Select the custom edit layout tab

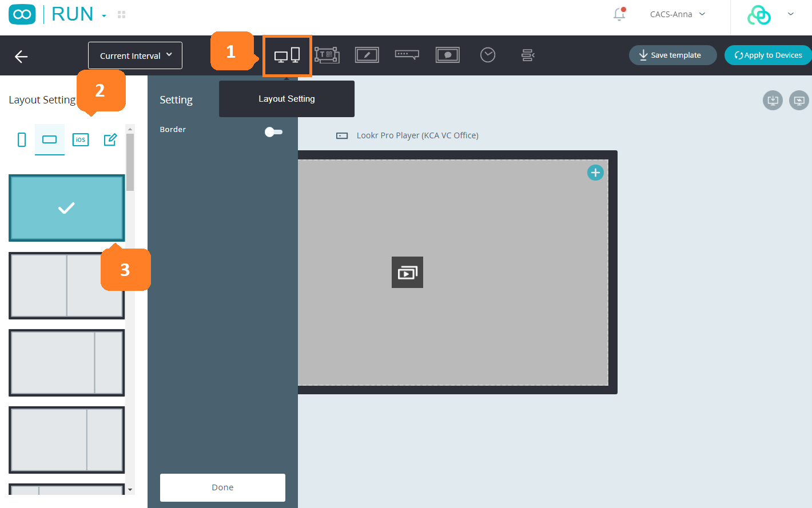click(x=110, y=139)
